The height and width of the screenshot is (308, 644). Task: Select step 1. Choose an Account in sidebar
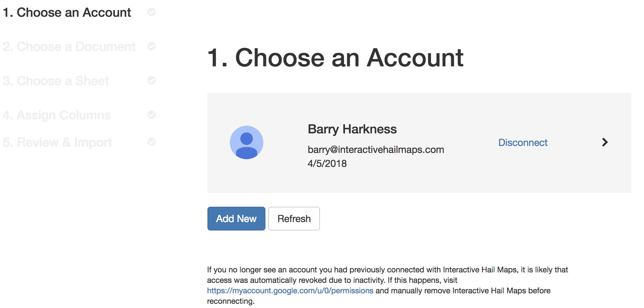tap(67, 13)
